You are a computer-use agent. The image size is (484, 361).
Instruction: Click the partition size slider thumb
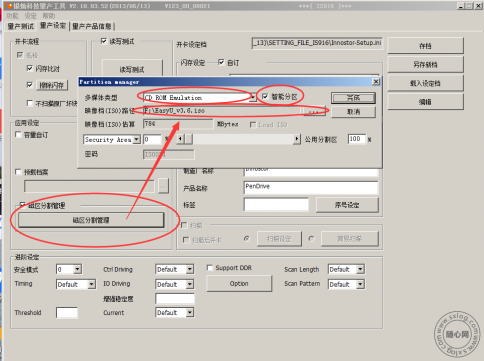click(189, 139)
